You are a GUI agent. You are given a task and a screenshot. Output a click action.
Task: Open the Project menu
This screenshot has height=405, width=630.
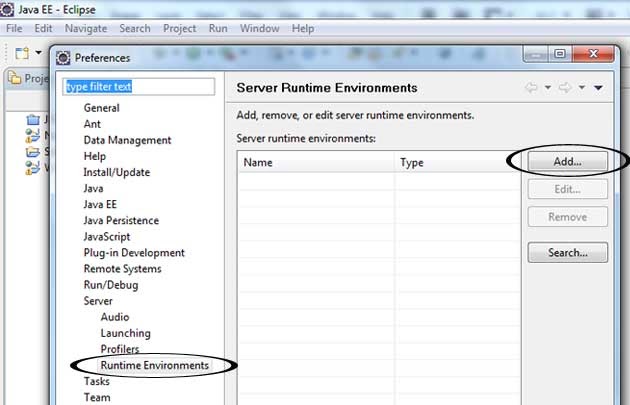(x=180, y=29)
